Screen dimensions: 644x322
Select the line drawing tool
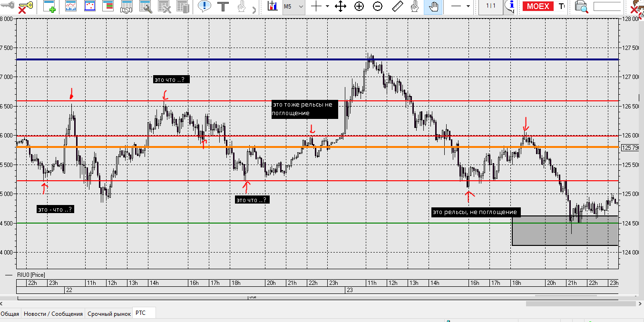[456, 7]
